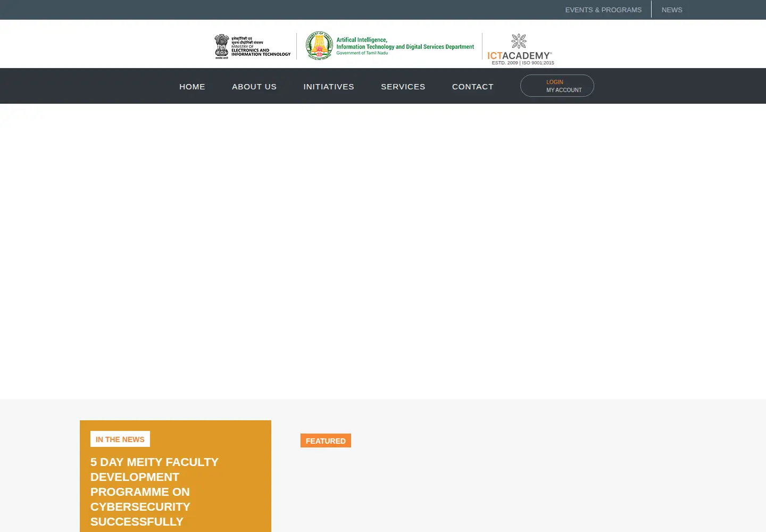Click the Government of Tamil Nadu emblem
The width and height of the screenshot is (766, 532).
tap(319, 46)
